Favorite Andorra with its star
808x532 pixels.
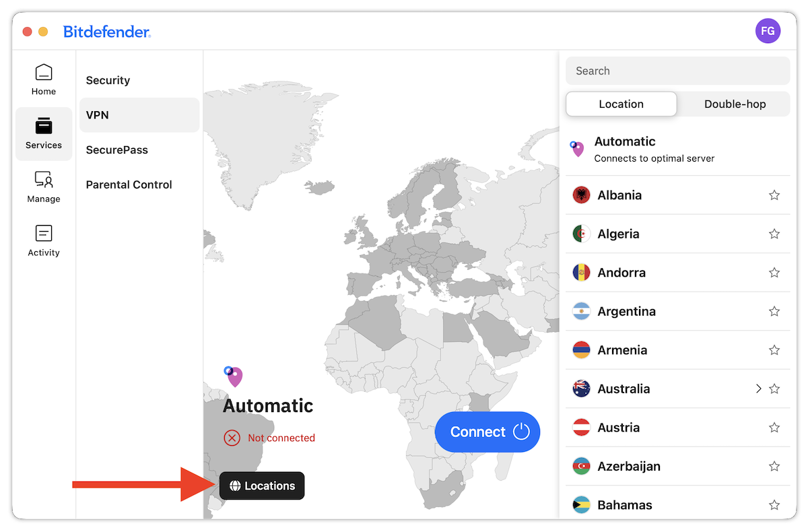click(774, 273)
